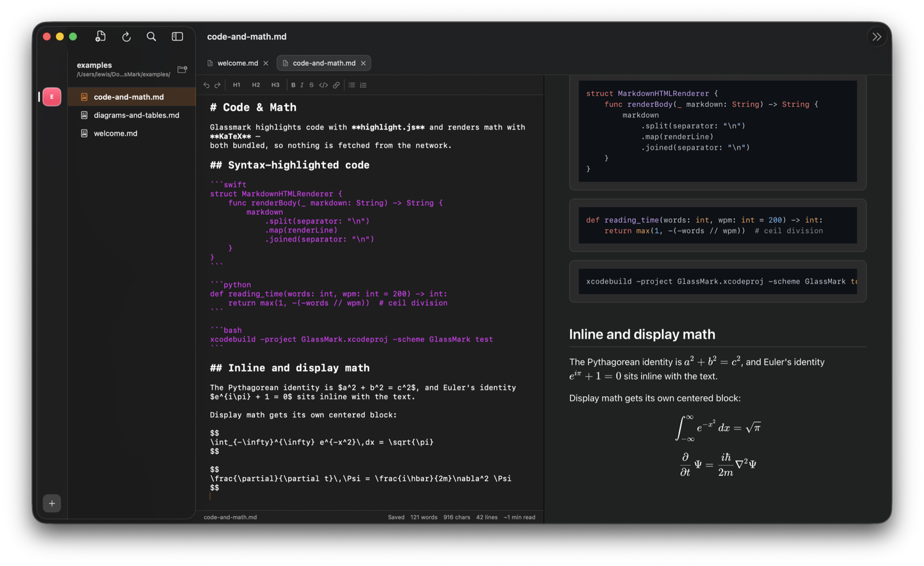This screenshot has height=566, width=924.
Task: Apply H1 heading formatting
Action: pos(237,85)
